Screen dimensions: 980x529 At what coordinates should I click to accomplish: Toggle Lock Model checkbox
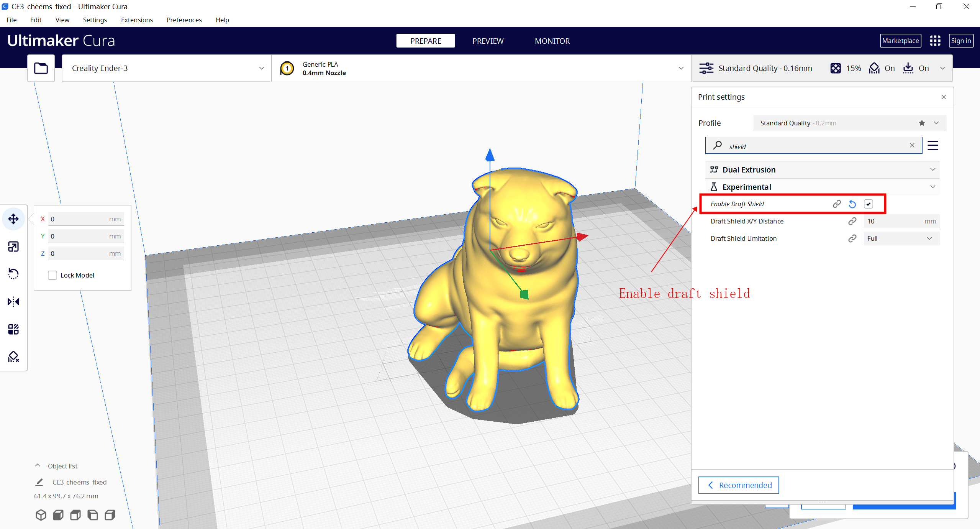pyautogui.click(x=52, y=275)
